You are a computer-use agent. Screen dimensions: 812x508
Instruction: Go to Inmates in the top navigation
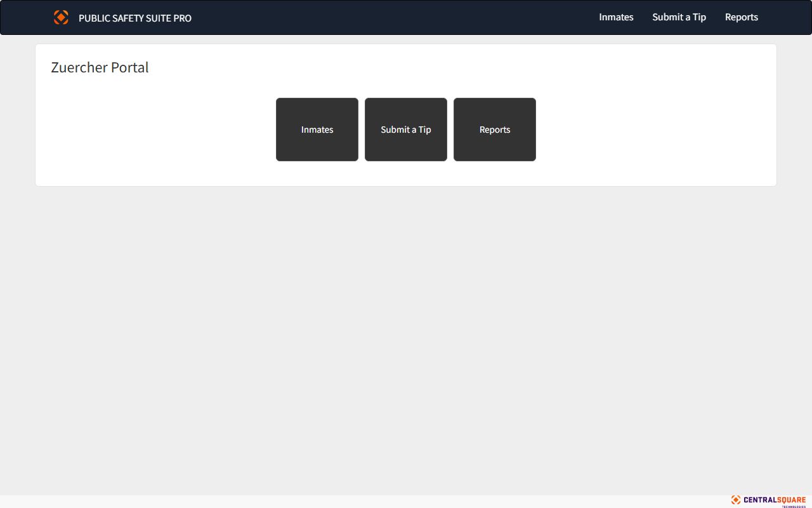pos(616,17)
